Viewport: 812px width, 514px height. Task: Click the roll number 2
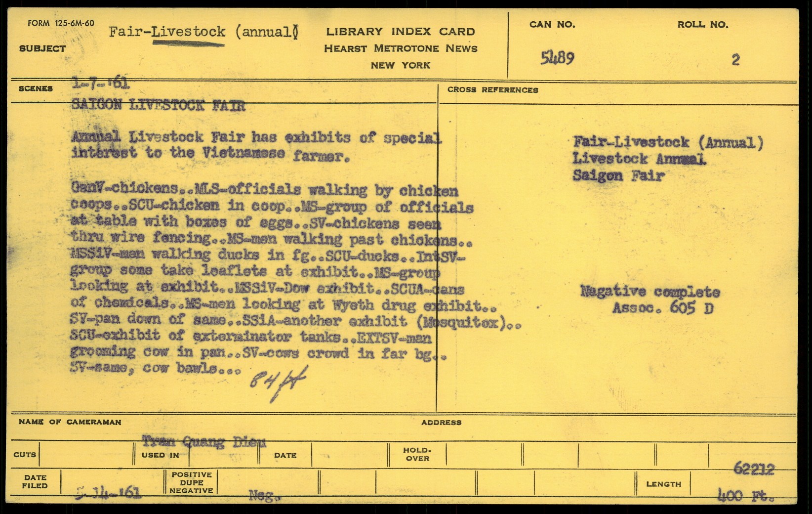point(735,60)
